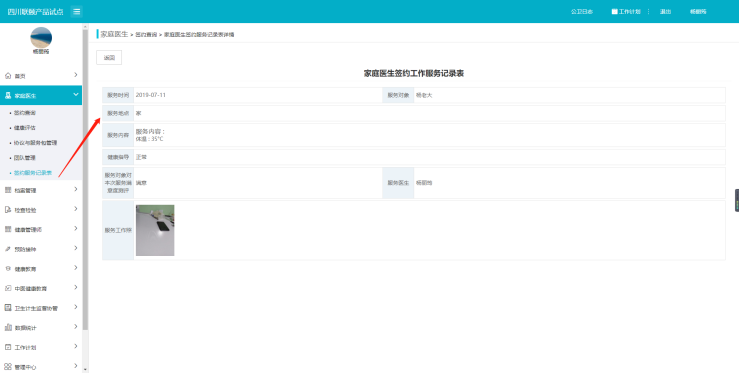
Task: Expand the sidebar 工作计划 chevron
Action: coord(76,347)
